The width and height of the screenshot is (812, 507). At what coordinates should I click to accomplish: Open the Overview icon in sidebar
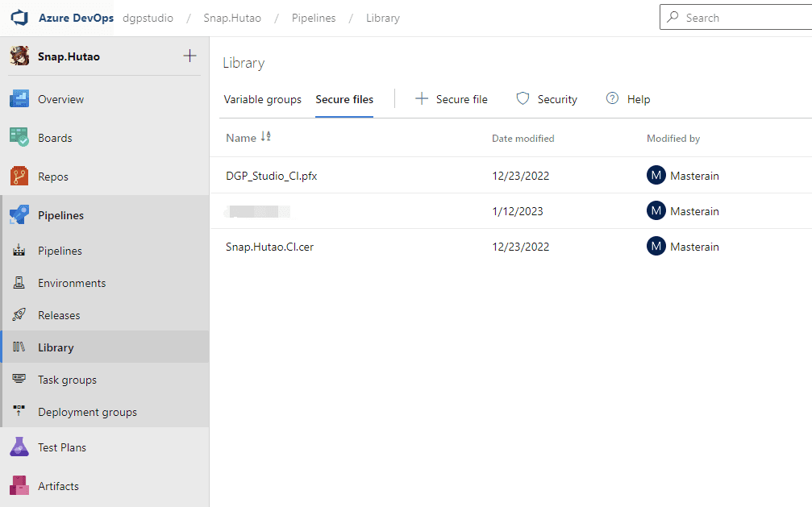19,99
